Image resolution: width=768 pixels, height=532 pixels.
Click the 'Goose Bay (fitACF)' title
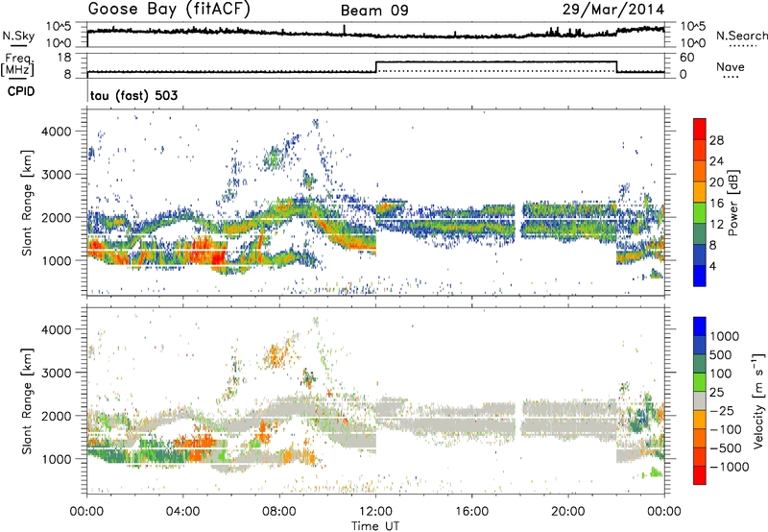[169, 10]
